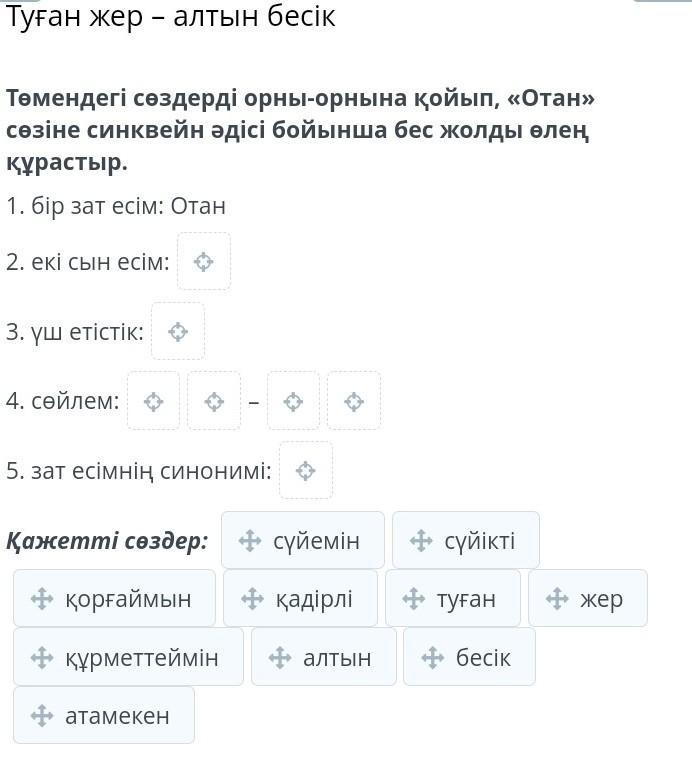
Task: Click the empty slot next to 'үш етістік'
Action: click(x=178, y=332)
